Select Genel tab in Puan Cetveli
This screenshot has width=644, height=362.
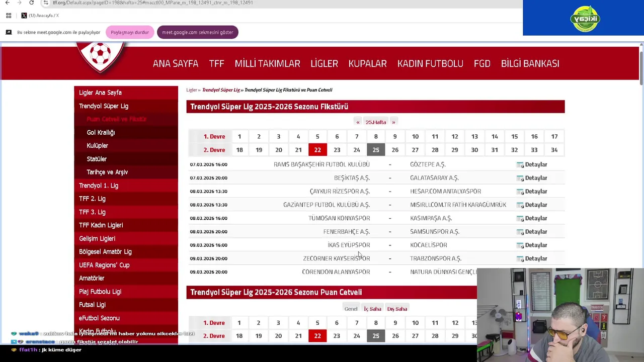(351, 309)
